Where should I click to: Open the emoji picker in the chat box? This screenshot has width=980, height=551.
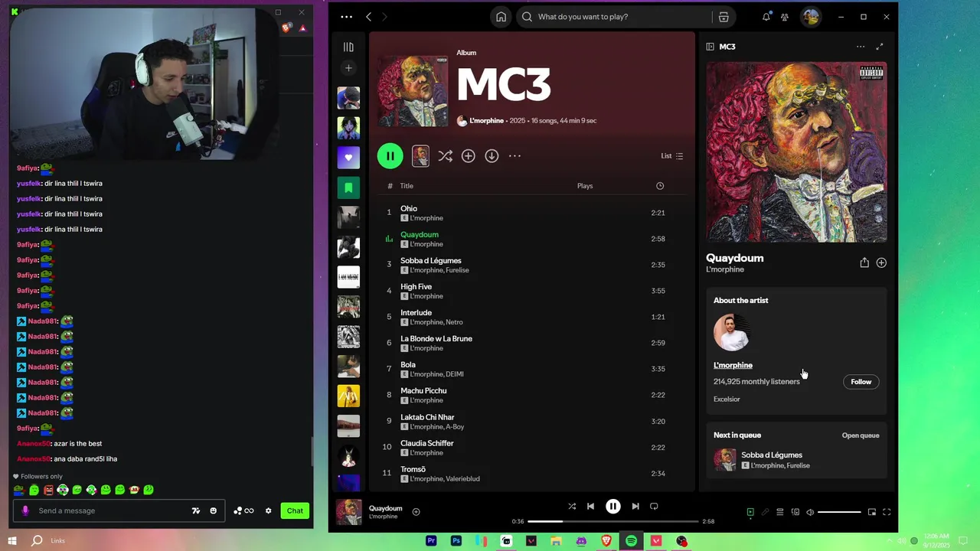(x=213, y=510)
